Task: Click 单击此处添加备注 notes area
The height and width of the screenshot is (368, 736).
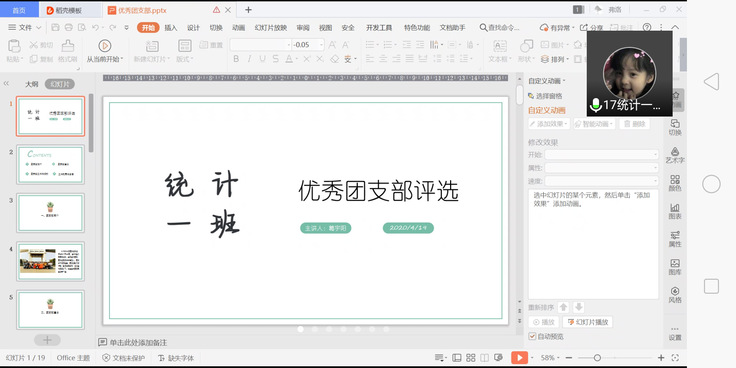Action: click(138, 343)
